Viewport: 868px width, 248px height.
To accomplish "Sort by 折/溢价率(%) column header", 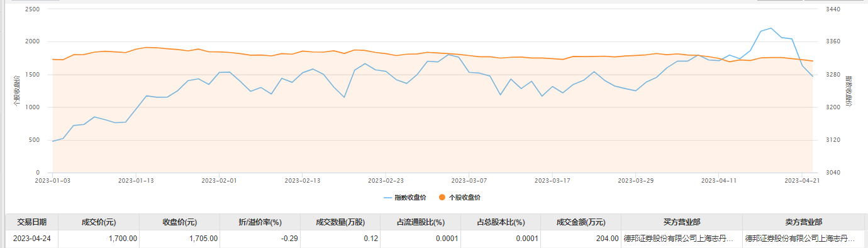I will [x=260, y=222].
